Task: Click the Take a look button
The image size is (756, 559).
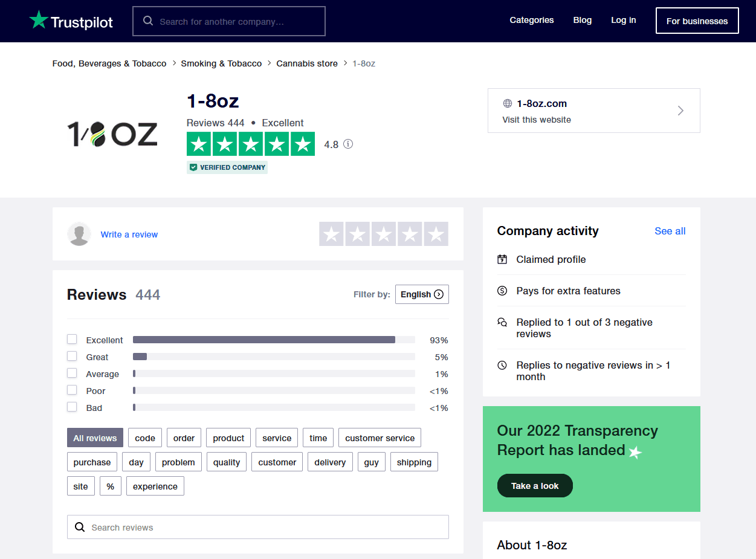Action: [535, 486]
